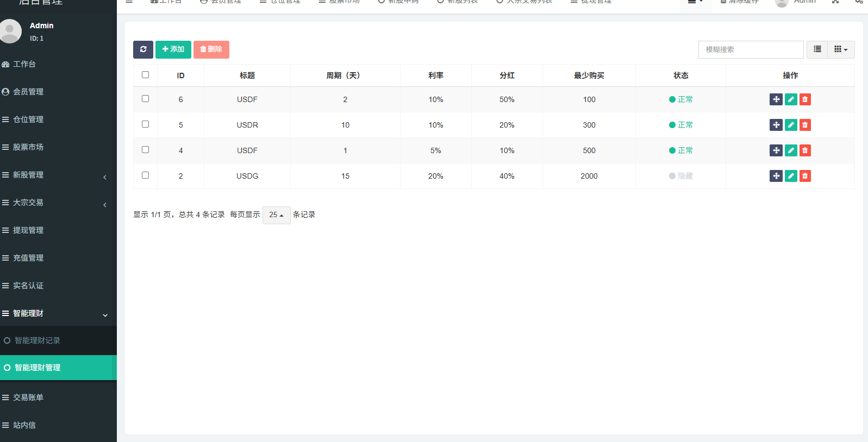Click the green 添加 button

(173, 49)
